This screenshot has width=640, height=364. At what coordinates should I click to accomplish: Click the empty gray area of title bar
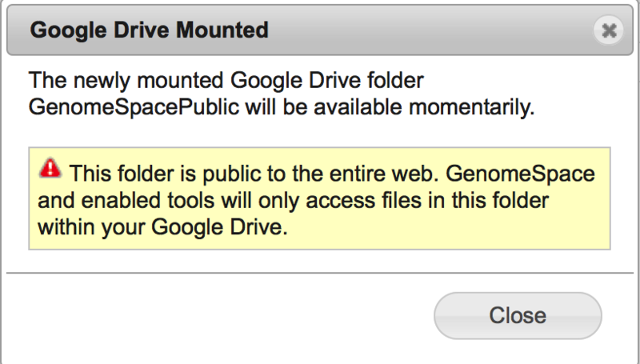429,30
